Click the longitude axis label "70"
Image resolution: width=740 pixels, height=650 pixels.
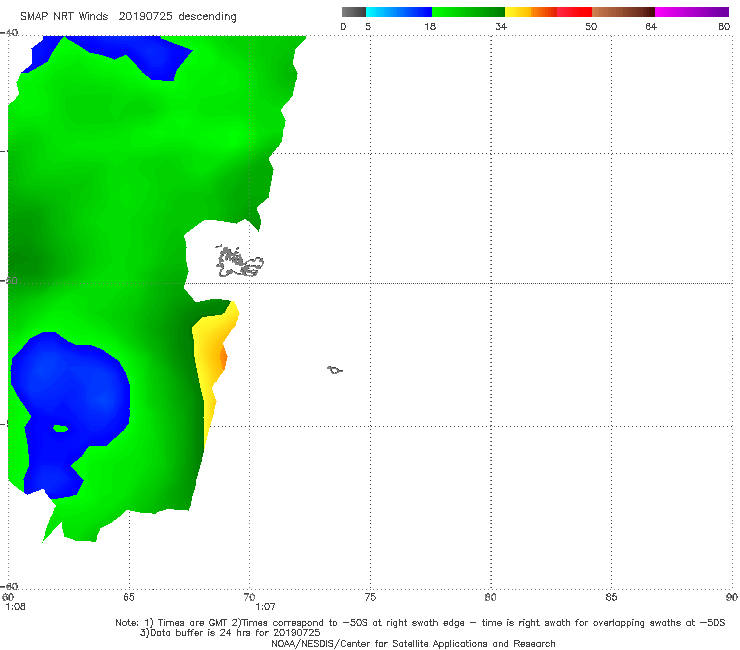pos(249,598)
